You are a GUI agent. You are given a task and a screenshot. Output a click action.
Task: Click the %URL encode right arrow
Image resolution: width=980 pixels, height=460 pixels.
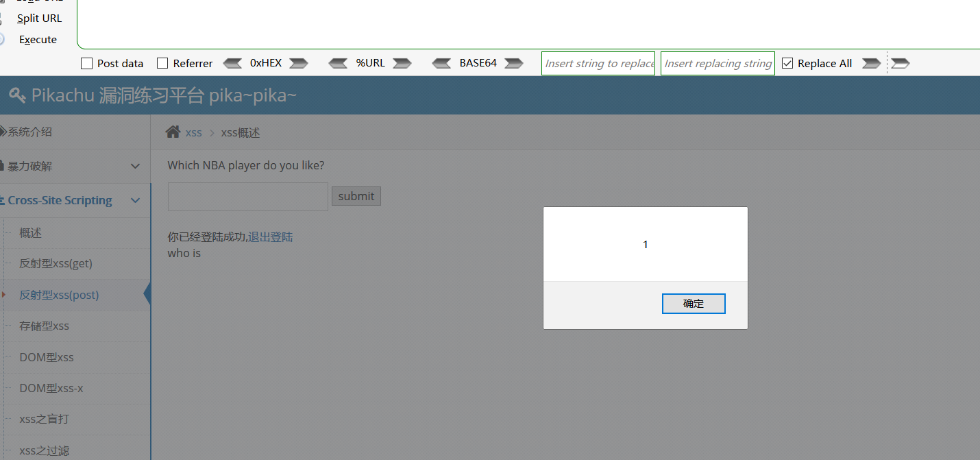[402, 63]
